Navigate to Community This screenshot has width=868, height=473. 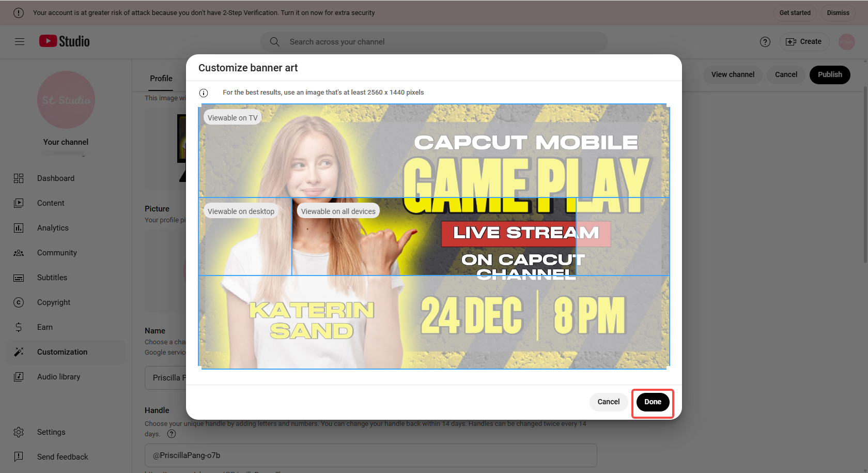coord(66,253)
